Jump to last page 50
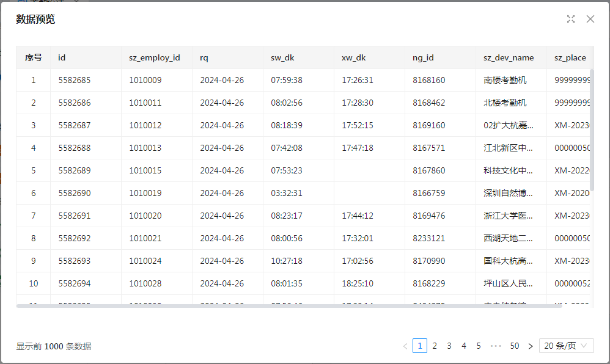This screenshot has width=610, height=364. tap(515, 346)
